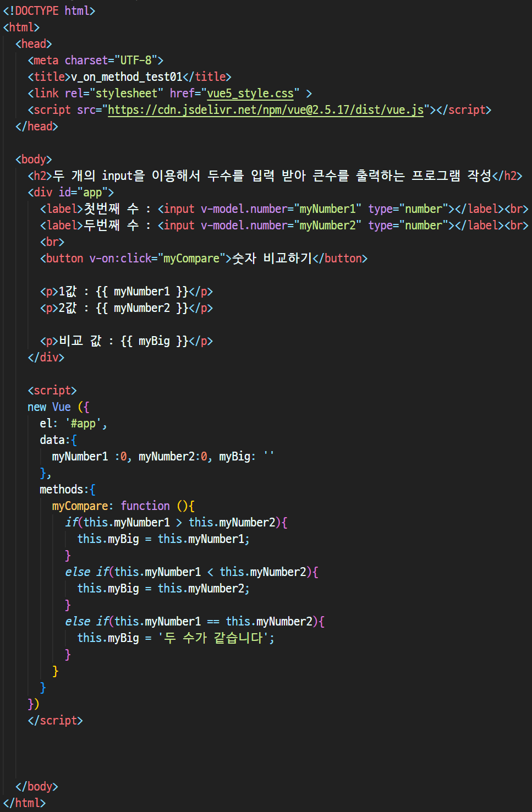Image resolution: width=532 pixels, height=812 pixels.
Task: Click the closing </head> tag
Action: [37, 127]
